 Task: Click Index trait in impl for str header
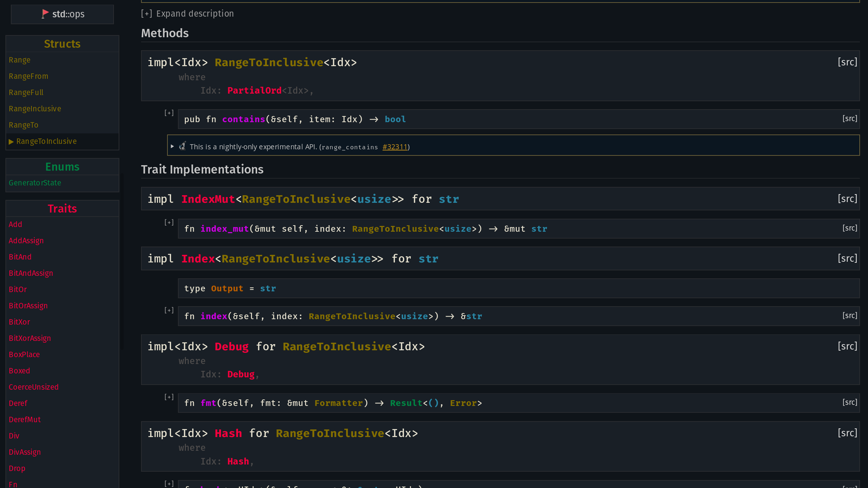[x=198, y=259]
